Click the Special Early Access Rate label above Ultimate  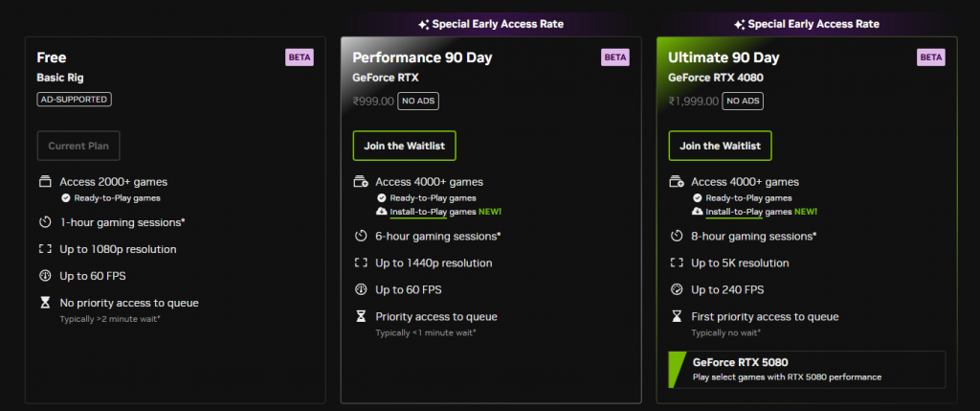click(x=813, y=24)
